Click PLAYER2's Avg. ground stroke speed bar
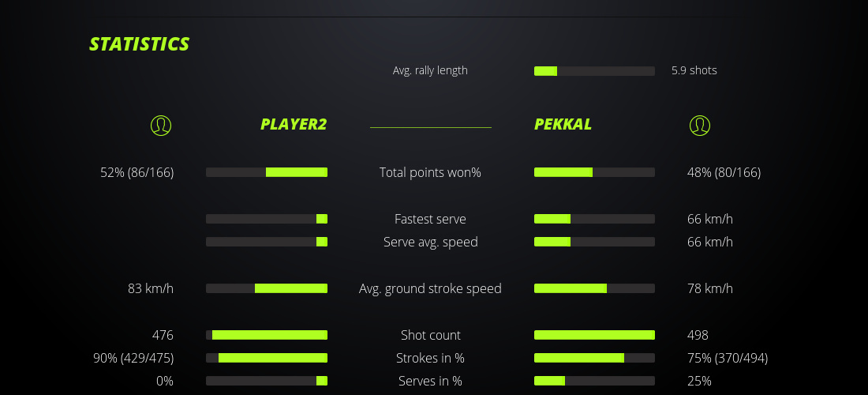This screenshot has width=868, height=395. [x=267, y=288]
